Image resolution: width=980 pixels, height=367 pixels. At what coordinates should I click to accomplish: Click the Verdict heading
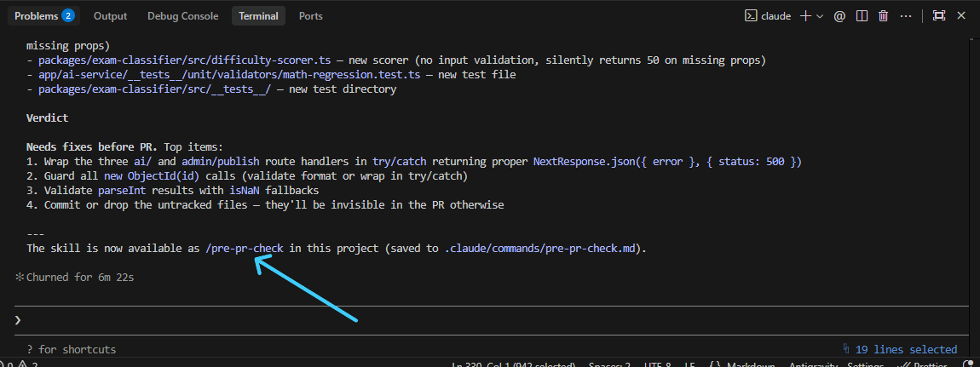coord(48,118)
